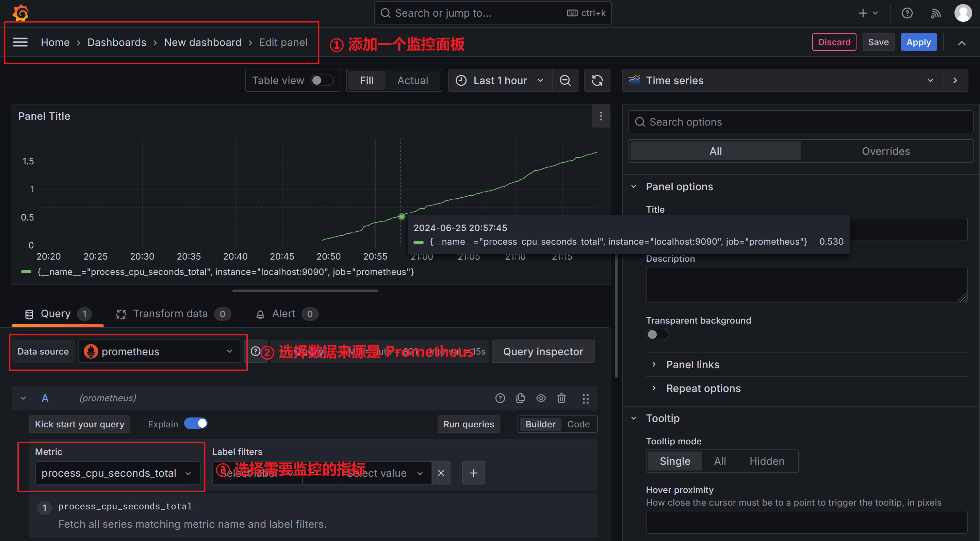The width and height of the screenshot is (980, 541).
Task: Click the refresh dashboard icon
Action: click(x=597, y=80)
